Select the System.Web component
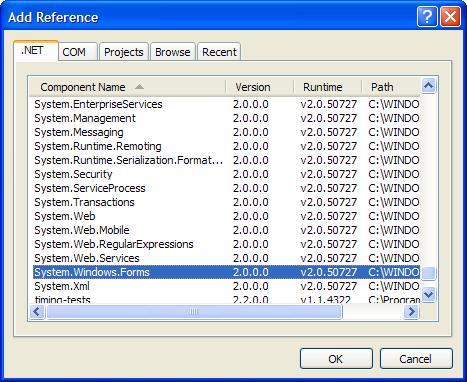Screen dimensions: 467x382 coord(226,216)
